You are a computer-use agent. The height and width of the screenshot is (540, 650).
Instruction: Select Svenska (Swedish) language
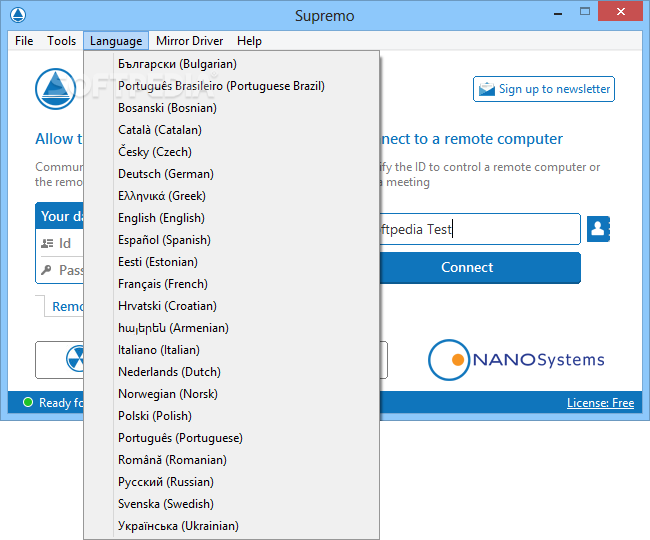(231, 503)
